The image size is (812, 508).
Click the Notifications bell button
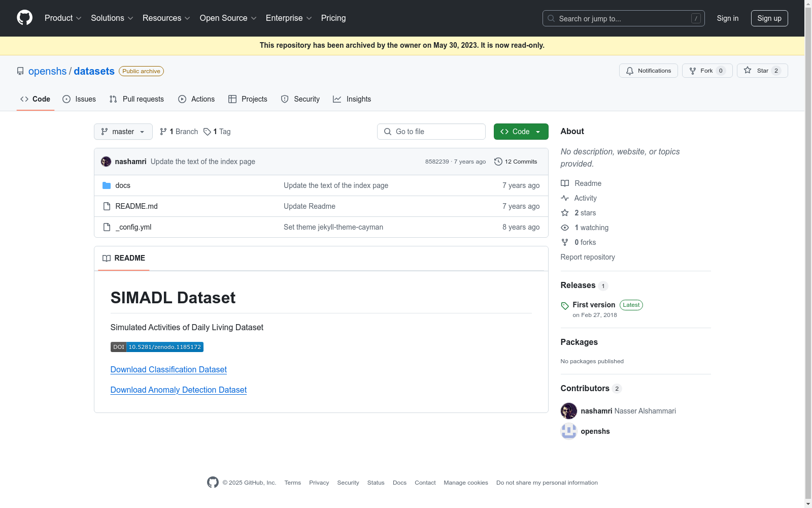[x=649, y=71]
